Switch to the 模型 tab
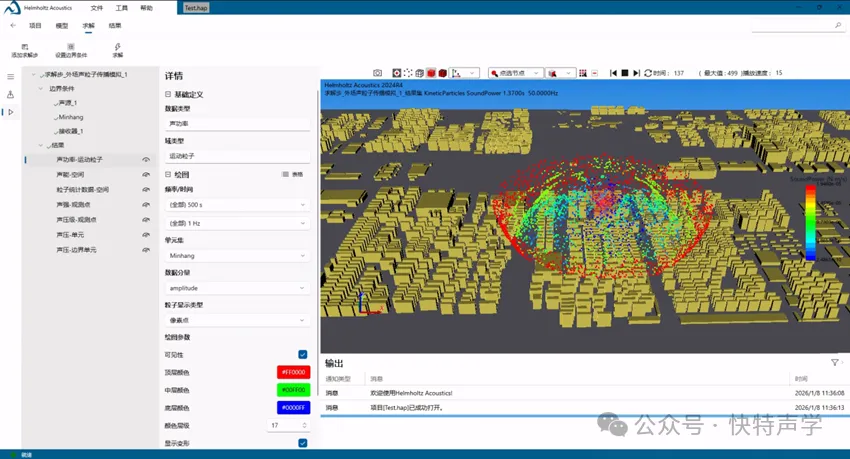 coord(62,25)
